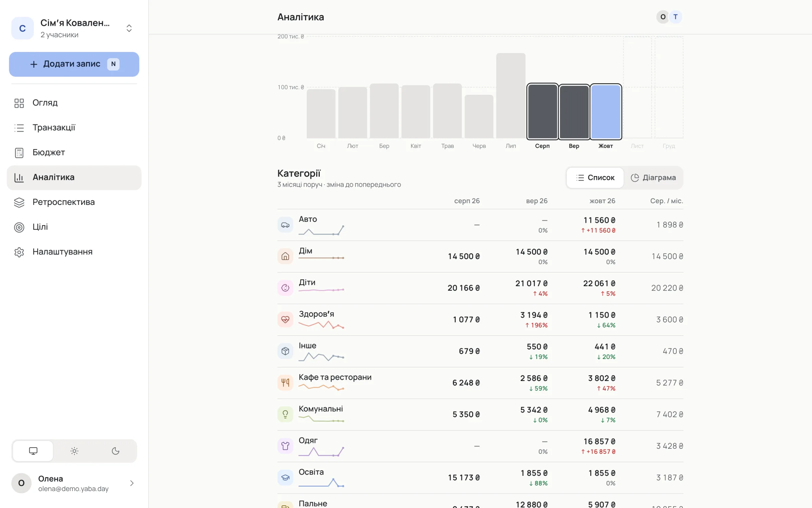Click the Авто car category icon
The height and width of the screenshot is (508, 812).
point(285,225)
